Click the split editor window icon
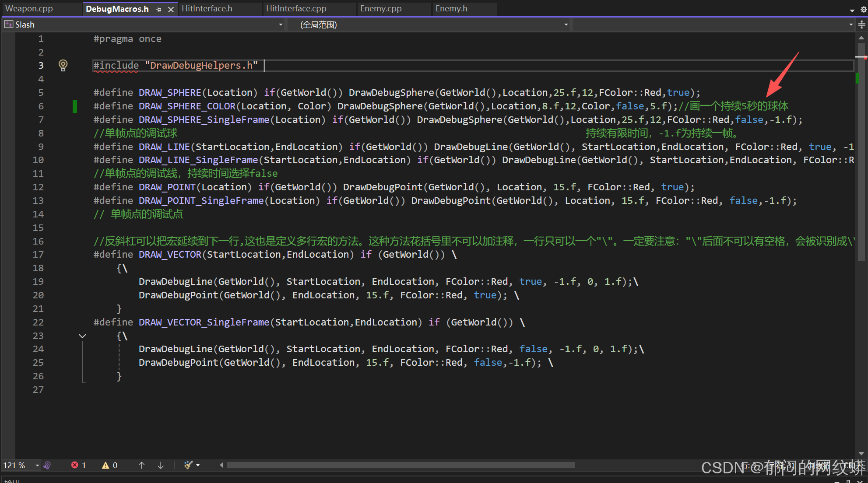This screenshot has width=868, height=483. (862, 24)
